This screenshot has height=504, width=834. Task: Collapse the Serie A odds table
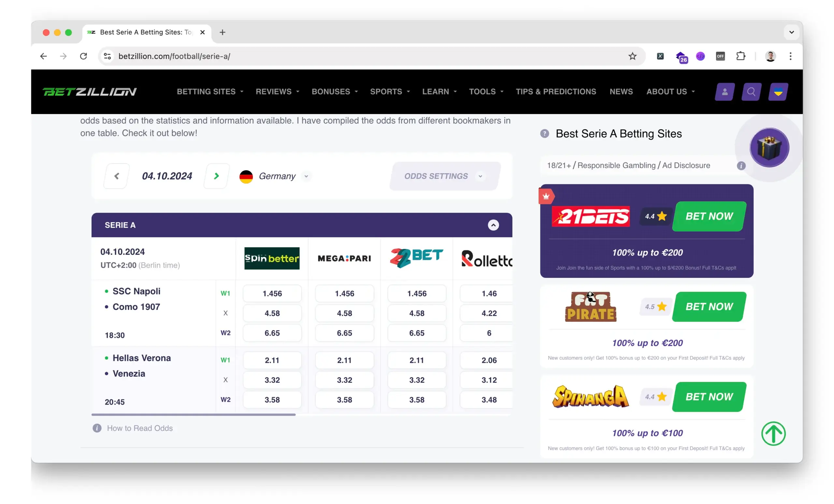tap(494, 225)
